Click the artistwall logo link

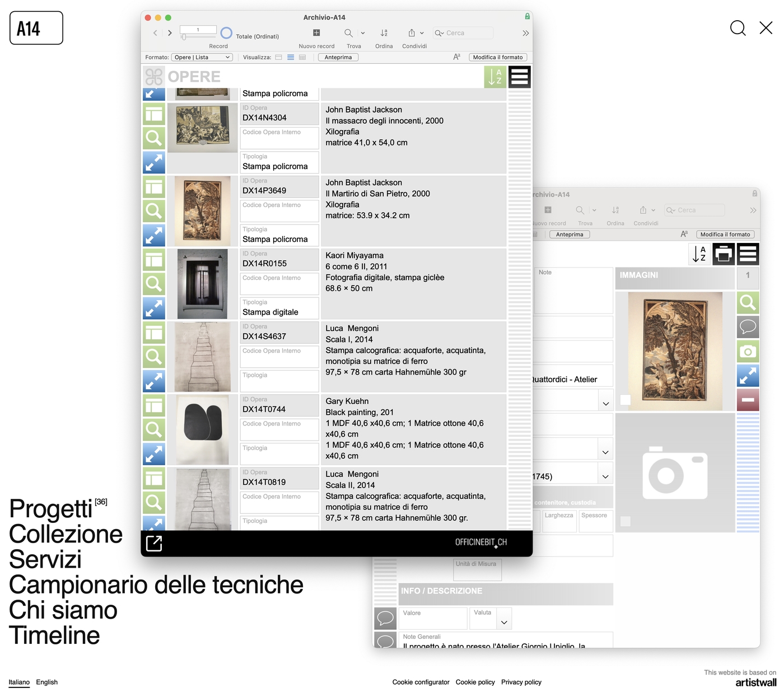pos(756,682)
